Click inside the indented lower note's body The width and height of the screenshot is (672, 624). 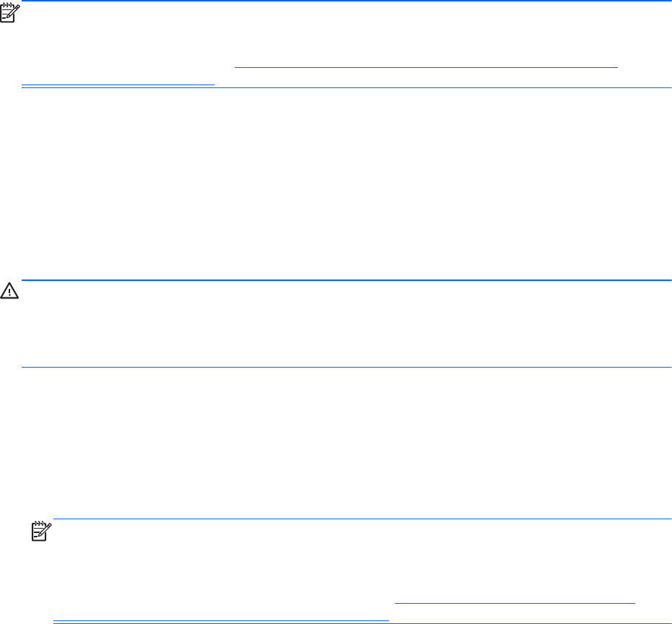(x=361, y=563)
